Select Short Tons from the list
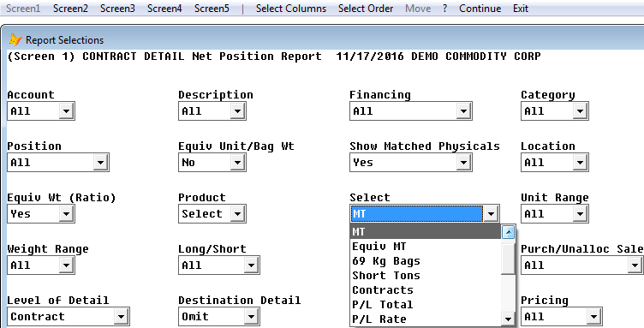 coord(426,276)
